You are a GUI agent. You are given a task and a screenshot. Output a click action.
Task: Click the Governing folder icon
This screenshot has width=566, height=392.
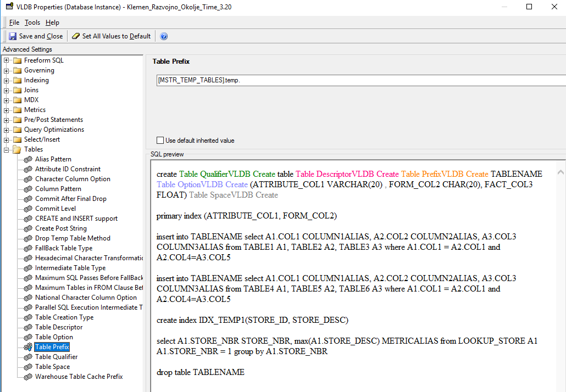point(16,70)
